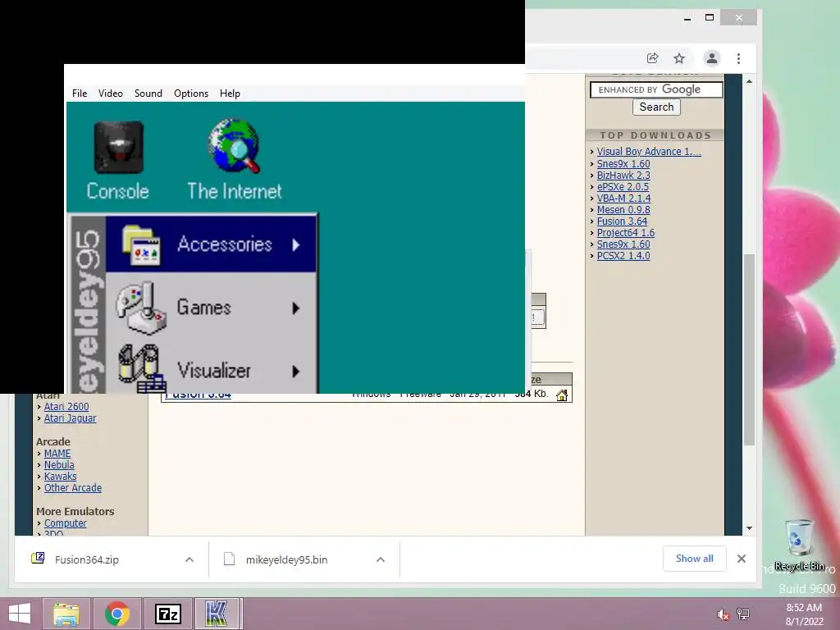This screenshot has height=630, width=840.
Task: Open the Chrome profile avatar icon
Action: pos(712,58)
